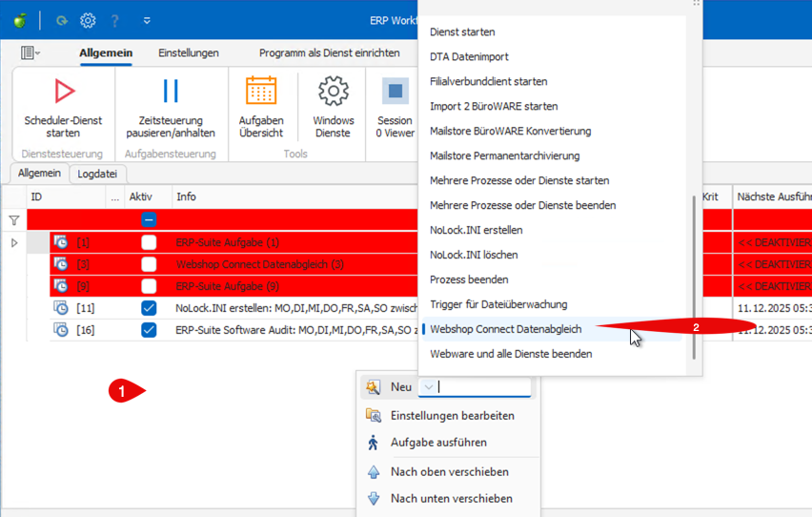812x517 pixels.
Task: Open the Aufgaben Übersicht calendar icon
Action: 261,92
